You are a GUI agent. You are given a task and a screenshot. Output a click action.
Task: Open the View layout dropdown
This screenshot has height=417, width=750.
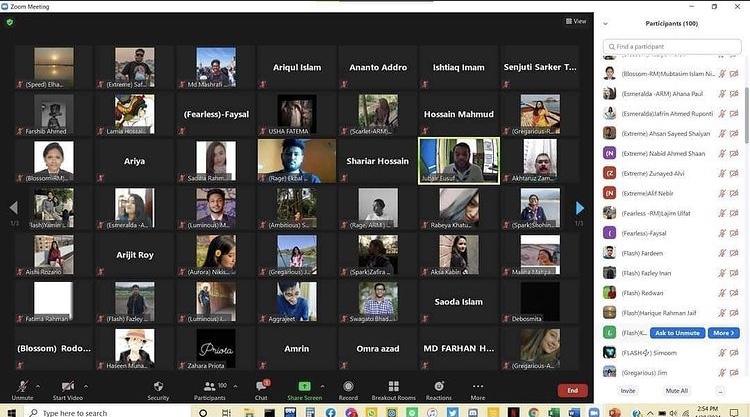(576, 21)
